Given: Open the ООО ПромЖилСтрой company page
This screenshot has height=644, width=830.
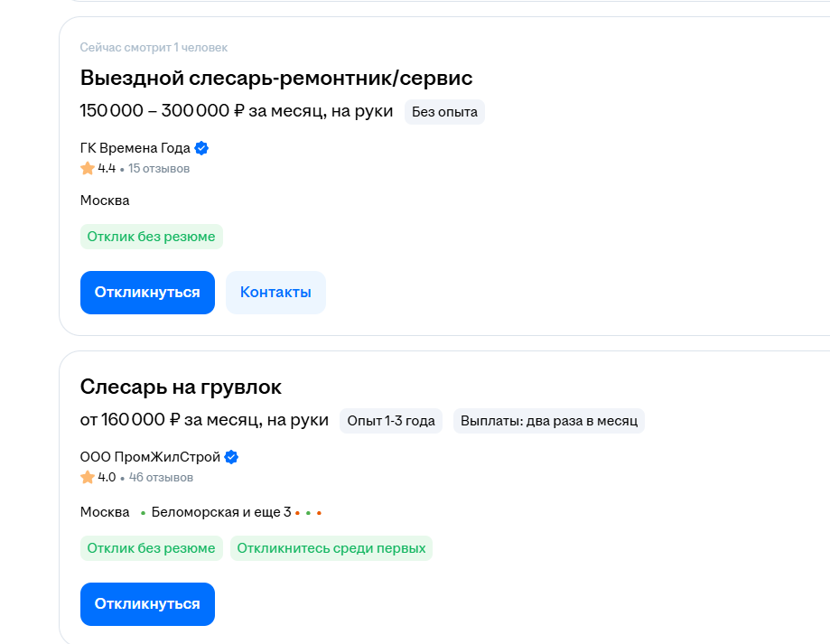Looking at the screenshot, I should click(150, 457).
